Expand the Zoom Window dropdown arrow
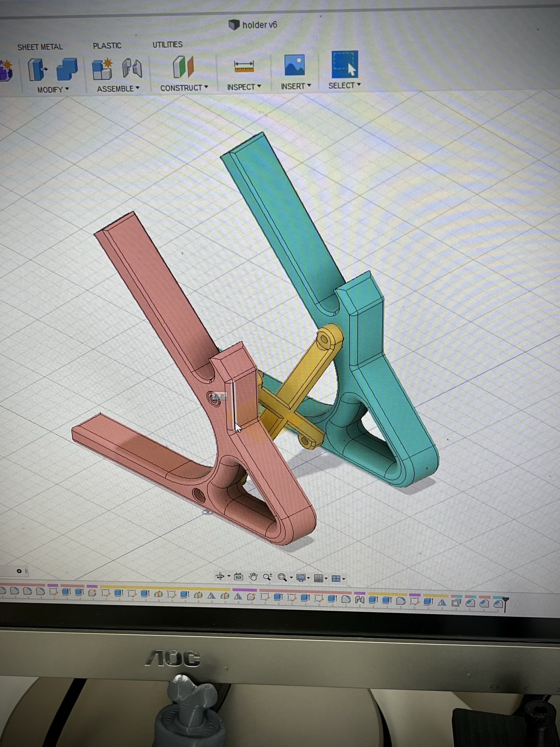560x747 pixels. [x=291, y=578]
